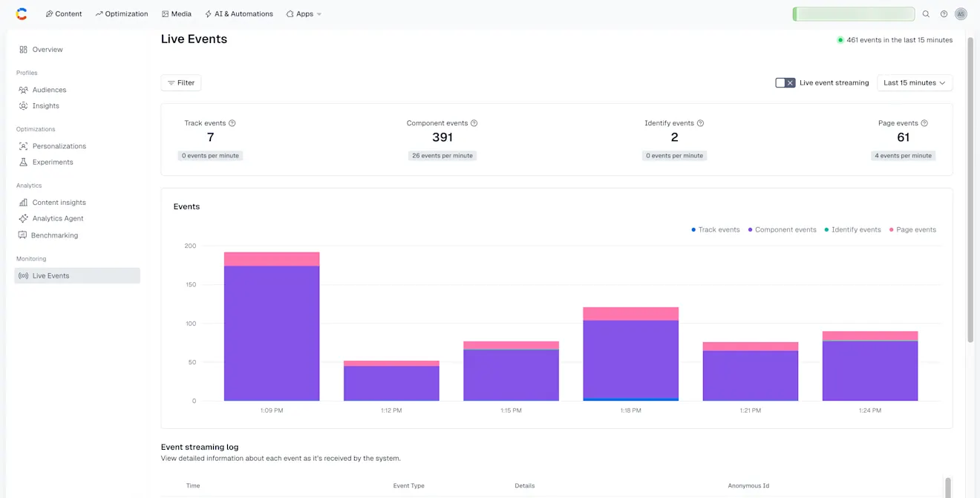The image size is (980, 498).
Task: Click the info icon beside Identify events
Action: 700,123
